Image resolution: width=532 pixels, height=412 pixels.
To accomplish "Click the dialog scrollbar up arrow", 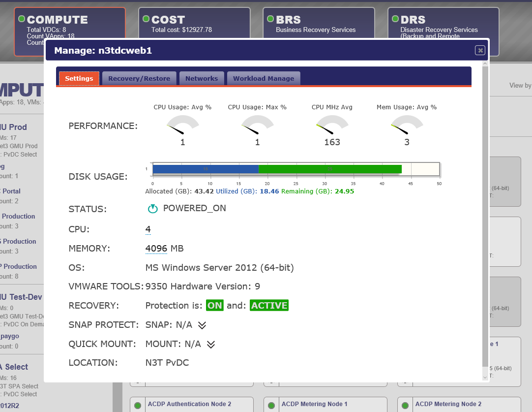I will click(x=485, y=64).
